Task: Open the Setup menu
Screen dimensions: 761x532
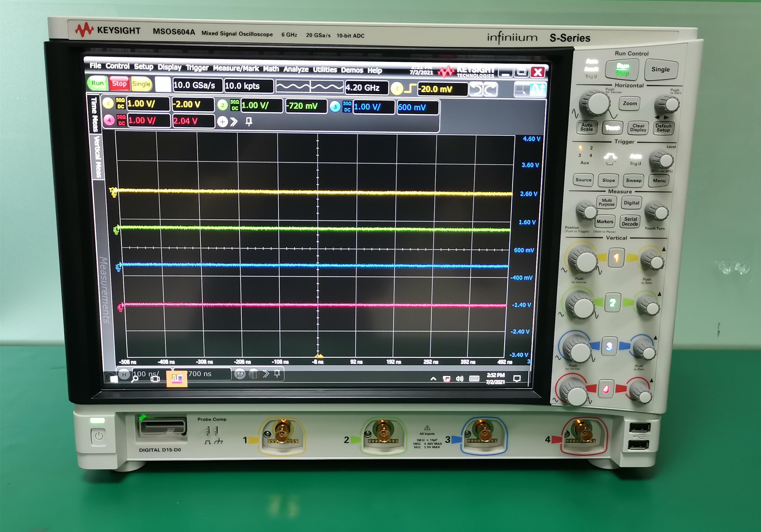Action: [143, 67]
